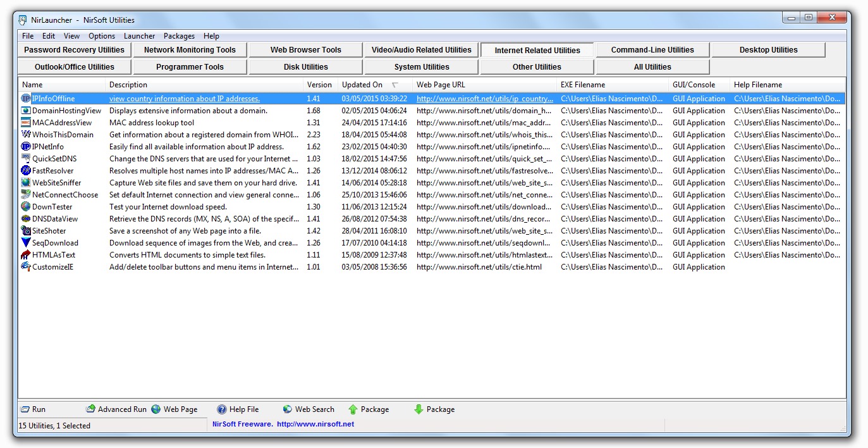The width and height of the screenshot is (868, 448).
Task: Click the green up-arrow Package icon
Action: tap(353, 409)
